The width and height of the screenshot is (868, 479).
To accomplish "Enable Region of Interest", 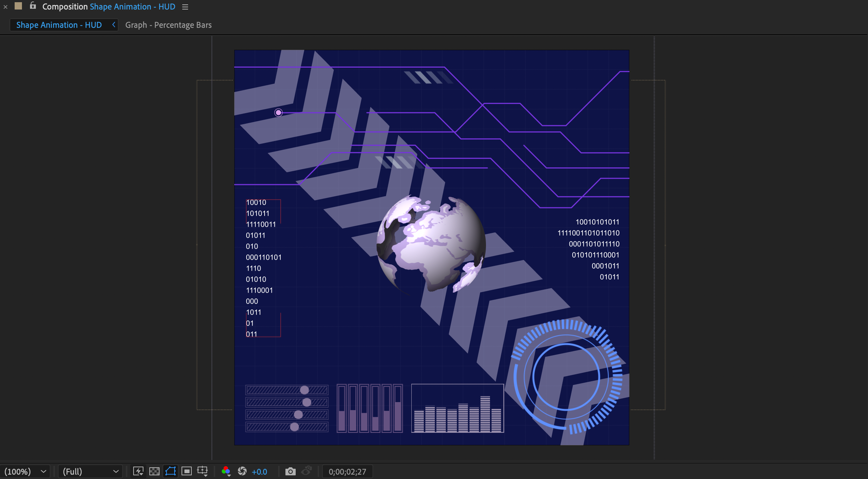I will coord(186,471).
